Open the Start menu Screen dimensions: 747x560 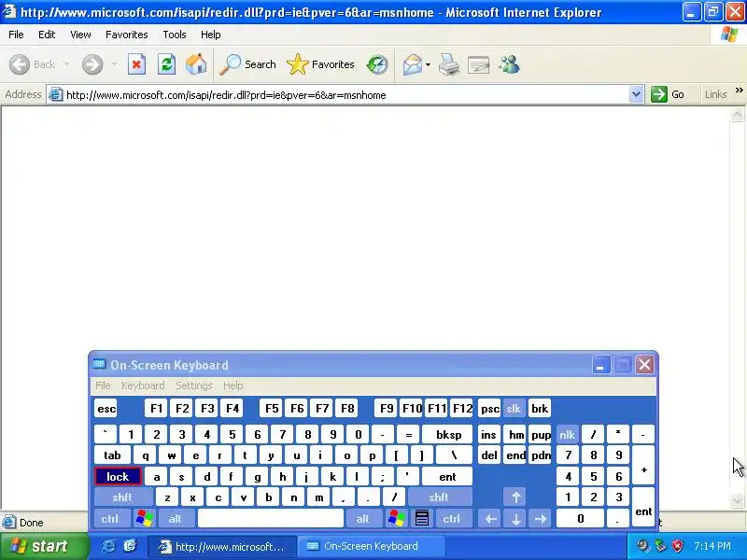point(44,546)
